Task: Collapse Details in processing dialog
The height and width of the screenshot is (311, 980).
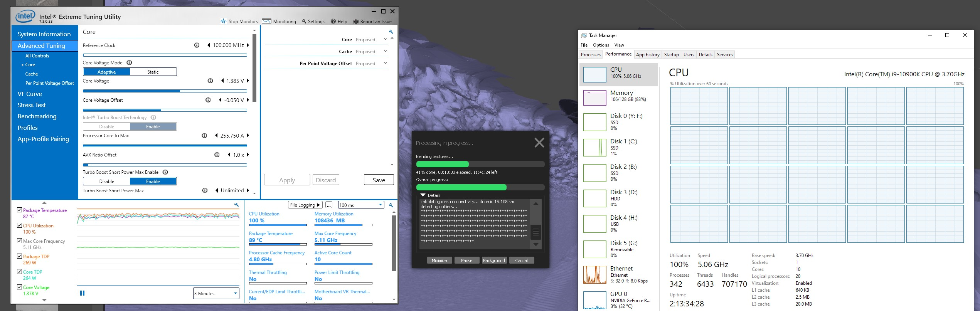Action: click(423, 195)
